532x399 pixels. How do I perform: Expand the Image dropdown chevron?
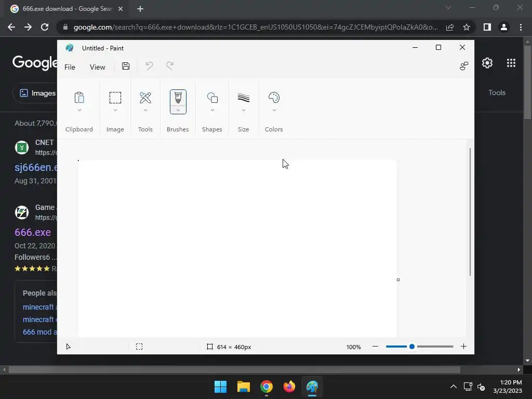click(115, 110)
